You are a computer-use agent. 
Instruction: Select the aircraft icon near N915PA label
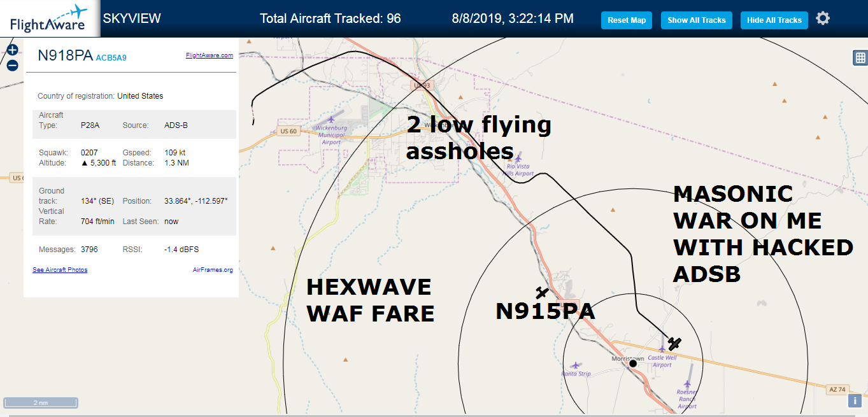[x=542, y=293]
